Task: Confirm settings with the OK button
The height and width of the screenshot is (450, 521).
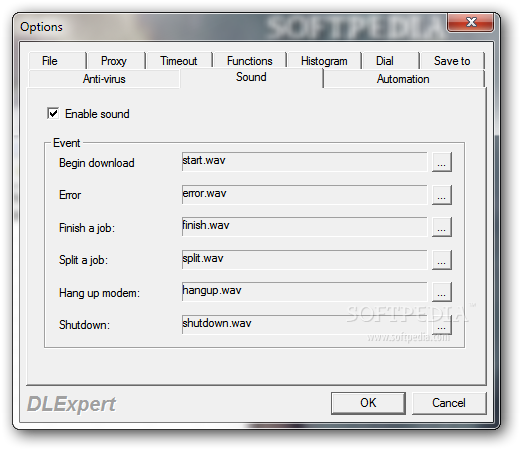Action: tap(368, 403)
